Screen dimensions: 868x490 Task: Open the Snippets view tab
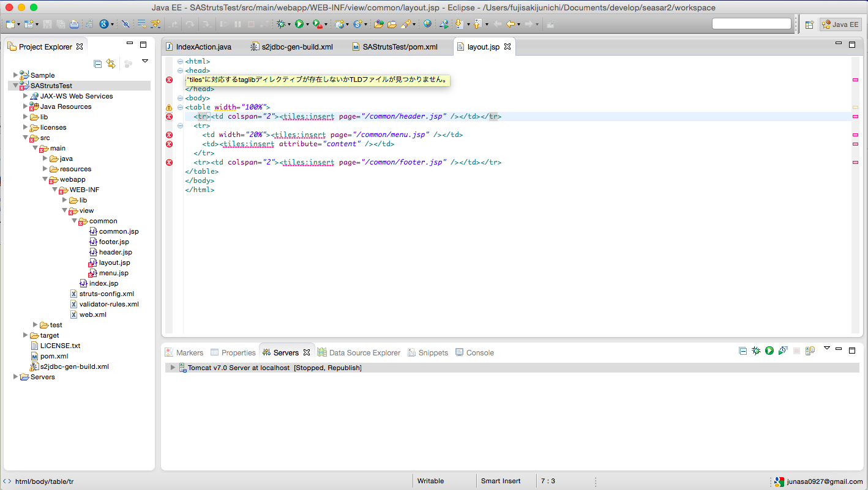tap(428, 353)
